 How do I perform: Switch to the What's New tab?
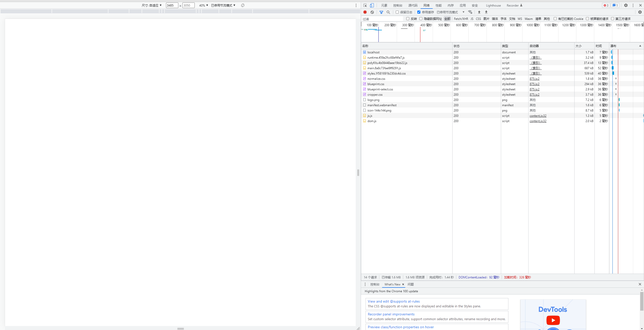point(392,284)
